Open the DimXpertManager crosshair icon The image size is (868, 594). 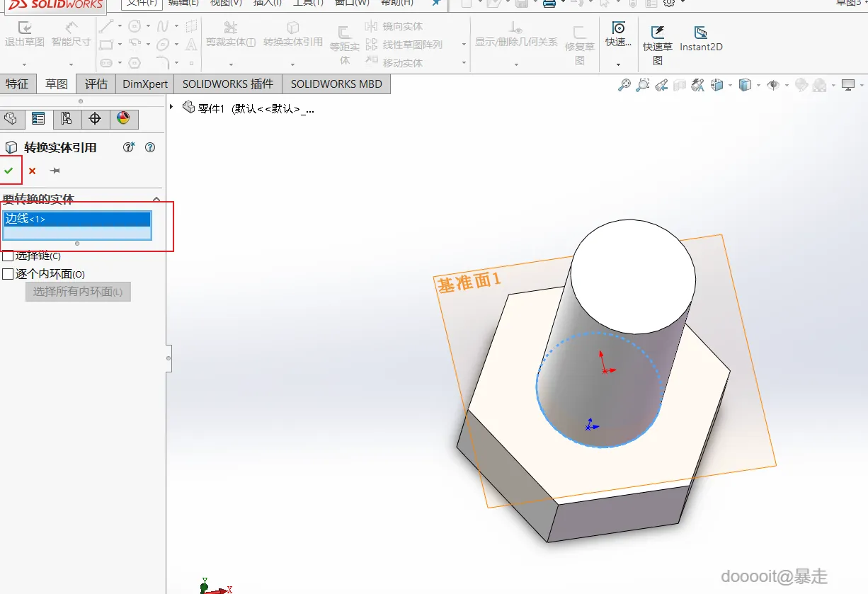(95, 118)
